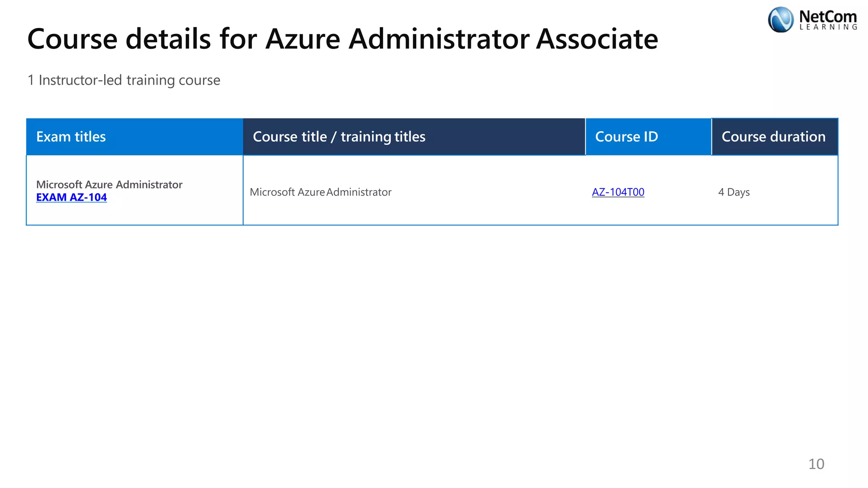Open the AZ-104T00 course ID link
This screenshot has width=868, height=488.
pos(618,192)
